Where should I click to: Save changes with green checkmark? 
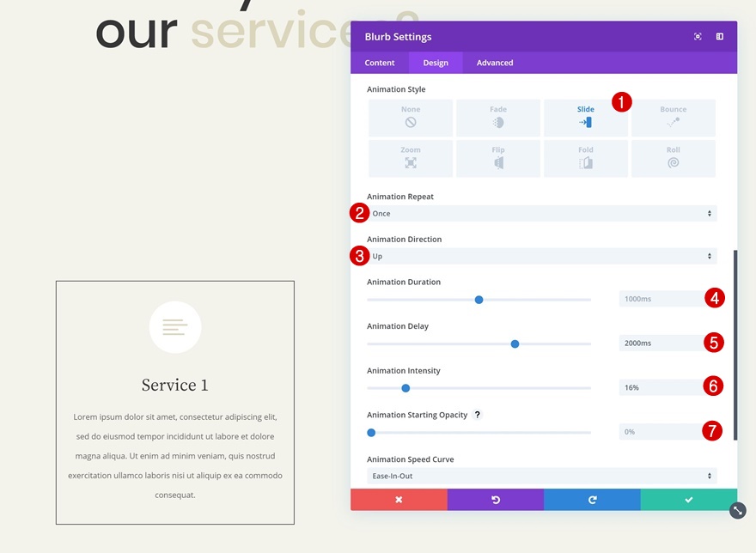pos(689,500)
